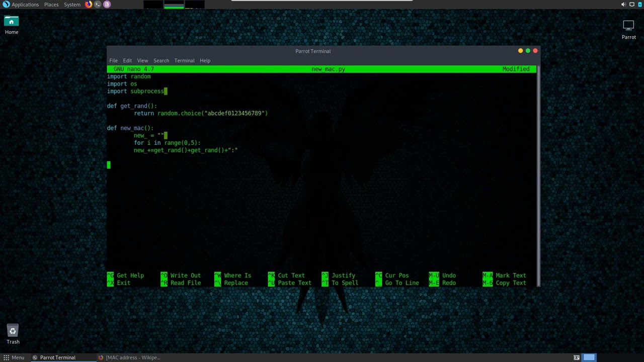Click the 'import subprocess' line
This screenshot has width=644, height=362.
pyautogui.click(x=135, y=91)
